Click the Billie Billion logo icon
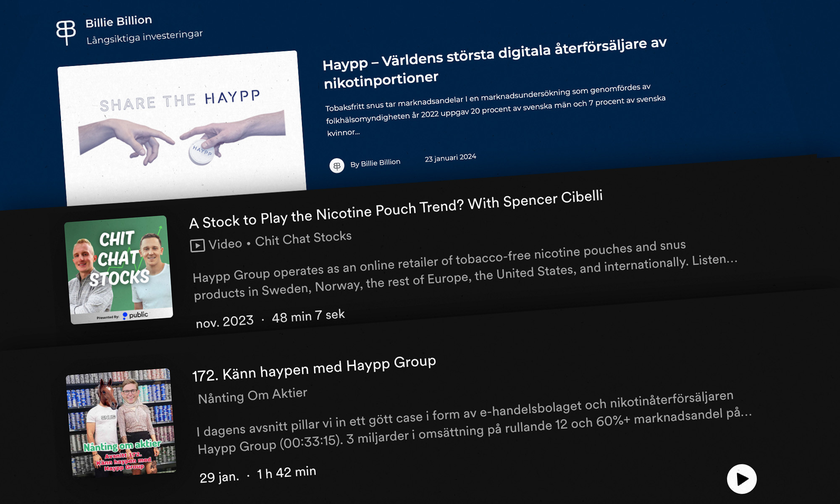Viewport: 840px width, 504px height. click(66, 32)
